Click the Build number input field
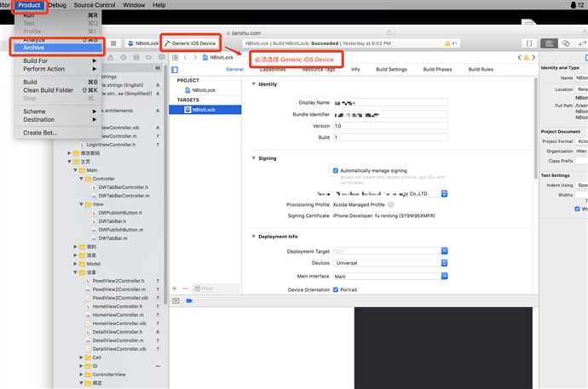The width and height of the screenshot is (588, 389). point(390,138)
